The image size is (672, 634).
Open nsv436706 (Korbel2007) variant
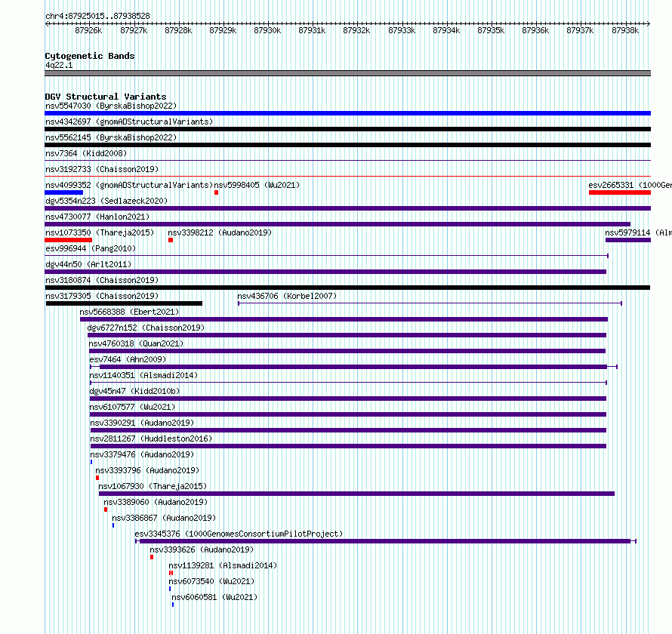coord(287,296)
